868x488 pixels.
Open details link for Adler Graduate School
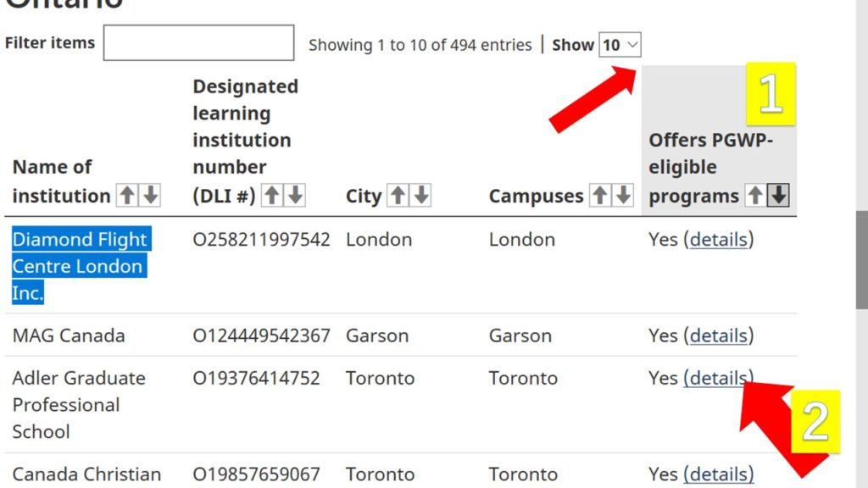[x=718, y=379]
